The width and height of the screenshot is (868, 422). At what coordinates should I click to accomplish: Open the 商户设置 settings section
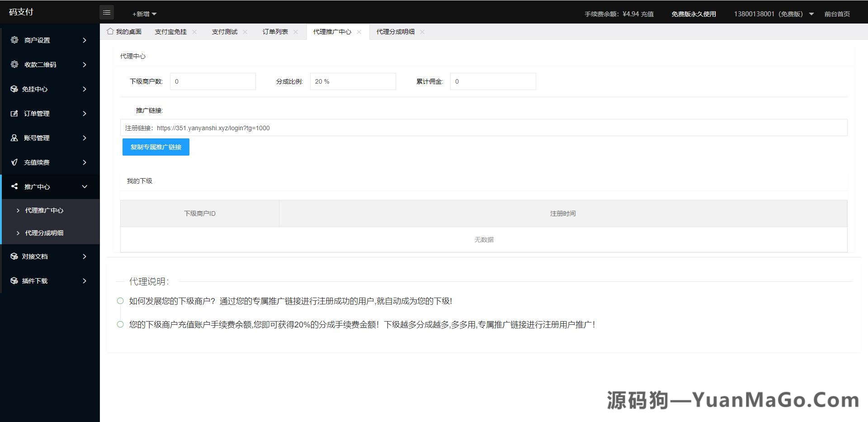[x=38, y=40]
